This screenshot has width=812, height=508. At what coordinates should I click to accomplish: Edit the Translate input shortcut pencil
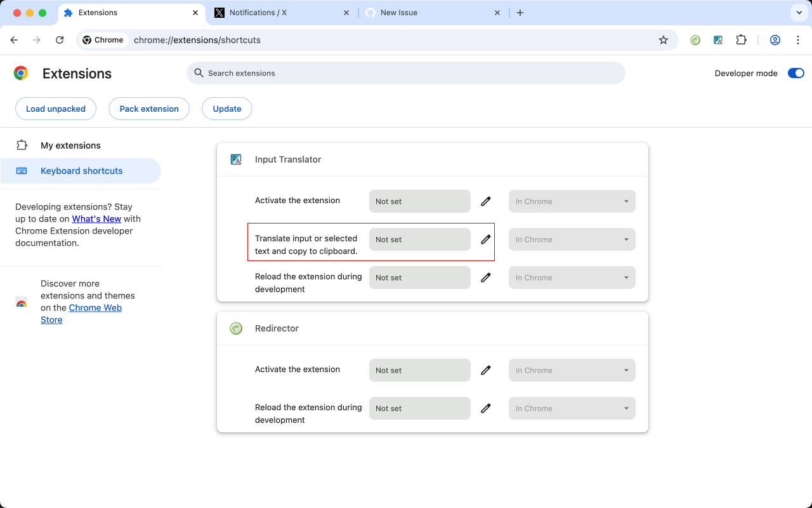point(485,239)
